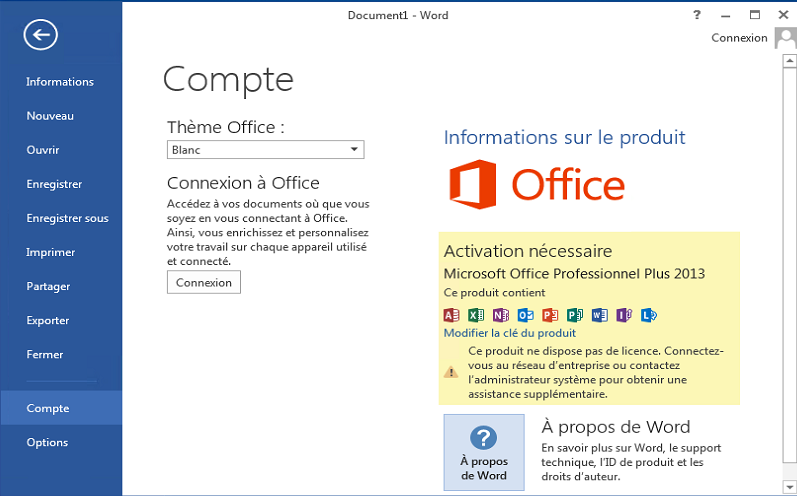This screenshot has width=797, height=496.
Task: Click the Blanc theme combo box
Action: point(265,149)
